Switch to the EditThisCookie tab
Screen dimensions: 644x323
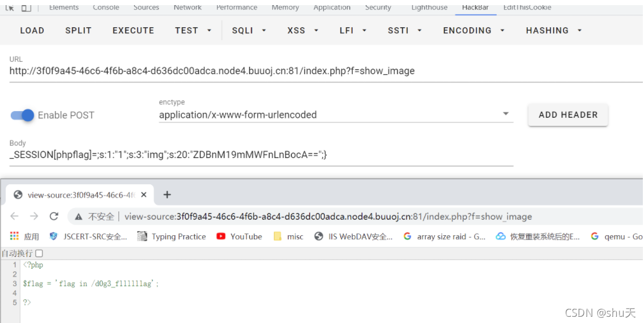point(527,7)
